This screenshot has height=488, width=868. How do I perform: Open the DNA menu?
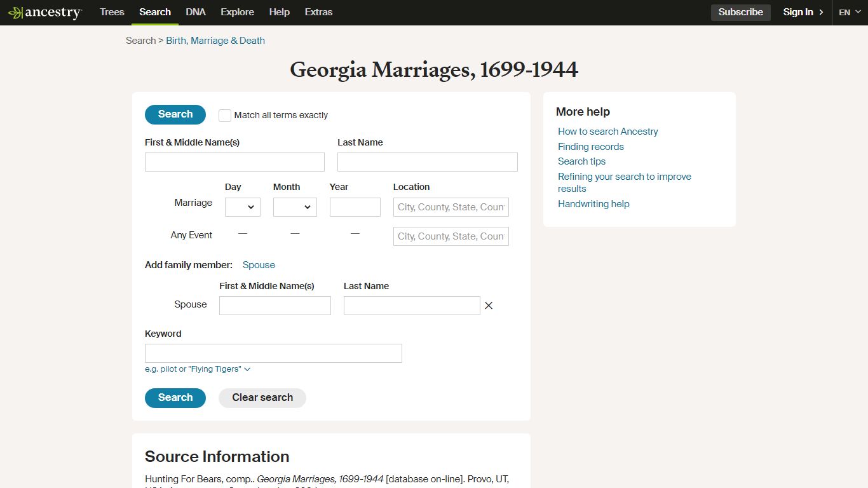[x=196, y=12]
